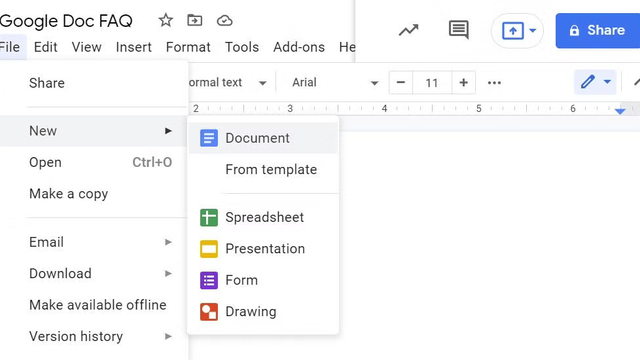Open the Format menu

pos(188,47)
